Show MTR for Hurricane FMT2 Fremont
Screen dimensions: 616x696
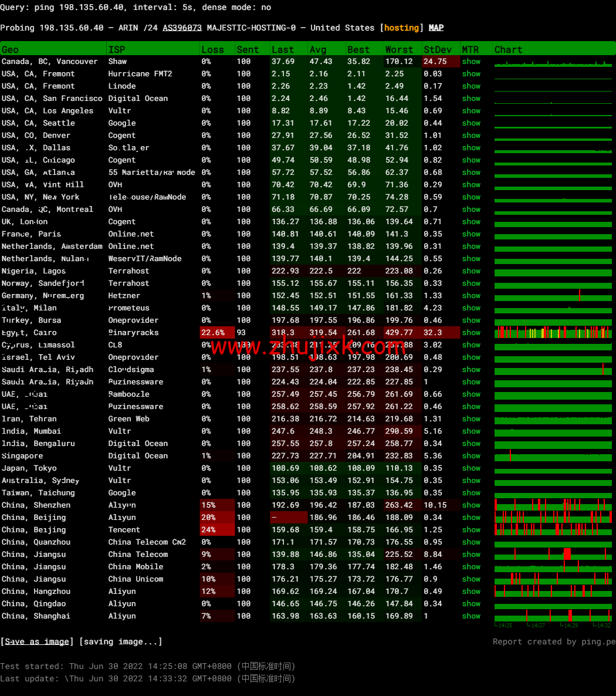coord(472,73)
